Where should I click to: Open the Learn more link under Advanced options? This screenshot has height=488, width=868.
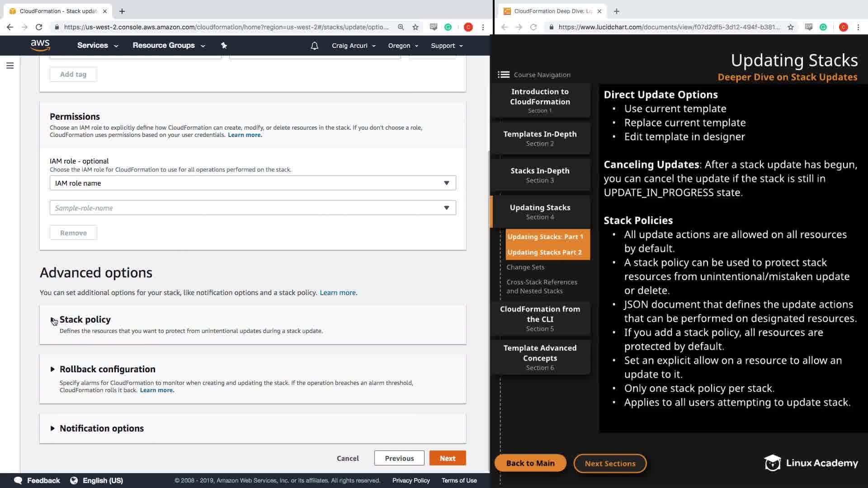338,293
